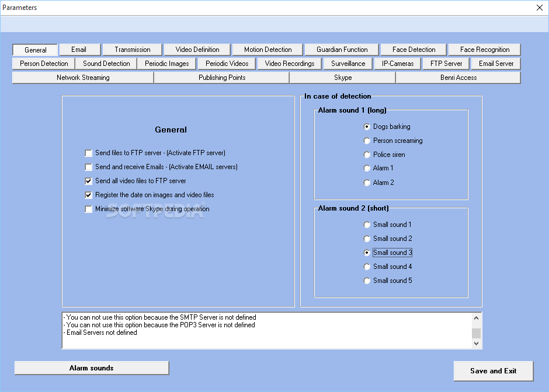Open the Periodic Videos tab

tap(227, 64)
